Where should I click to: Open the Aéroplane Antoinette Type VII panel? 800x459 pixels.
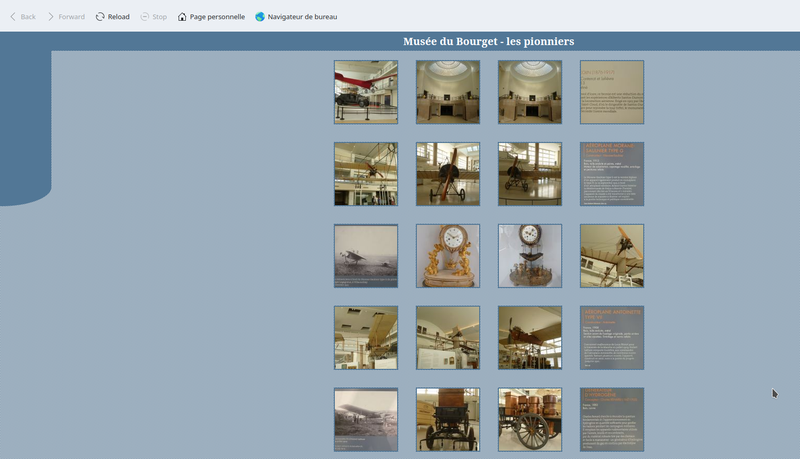pyautogui.click(x=612, y=338)
